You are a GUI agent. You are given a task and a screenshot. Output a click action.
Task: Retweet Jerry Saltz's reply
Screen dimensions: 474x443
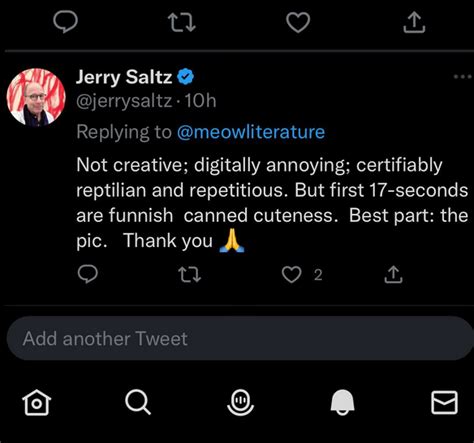pos(190,275)
